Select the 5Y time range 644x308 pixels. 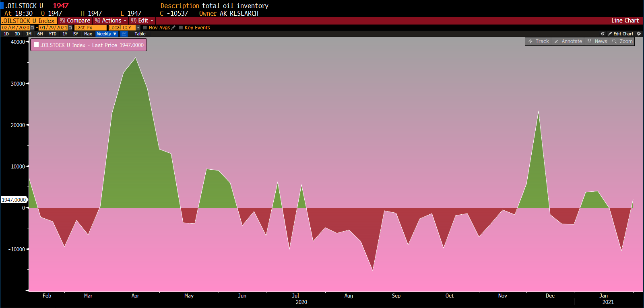(x=76, y=34)
